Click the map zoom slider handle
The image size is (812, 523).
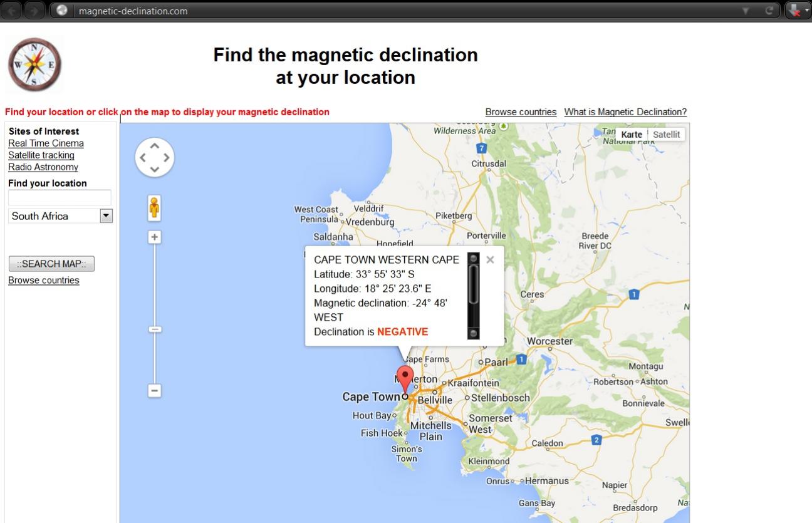coord(154,329)
